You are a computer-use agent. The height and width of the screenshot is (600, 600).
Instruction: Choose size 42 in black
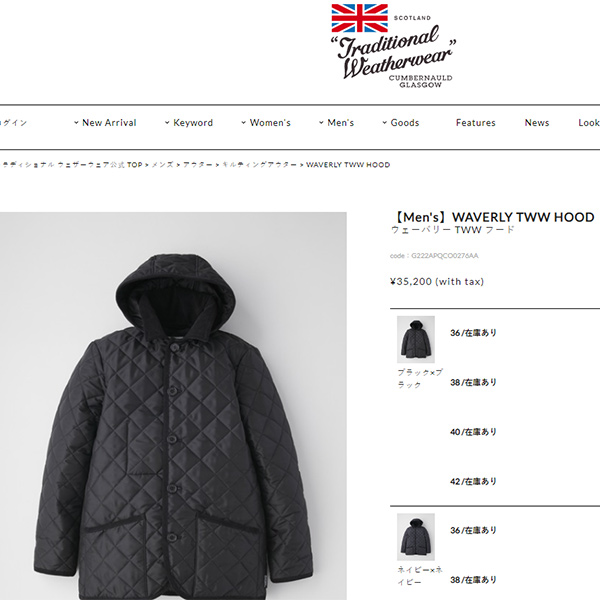[473, 481]
